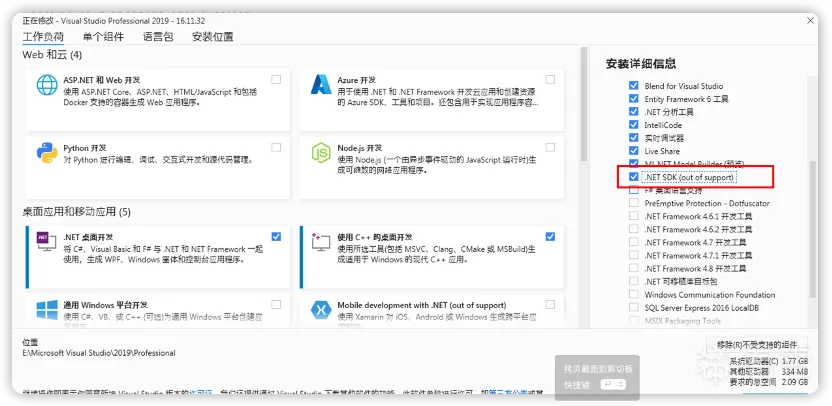Enable the Node.js 开发 workload checkbox

[550, 148]
